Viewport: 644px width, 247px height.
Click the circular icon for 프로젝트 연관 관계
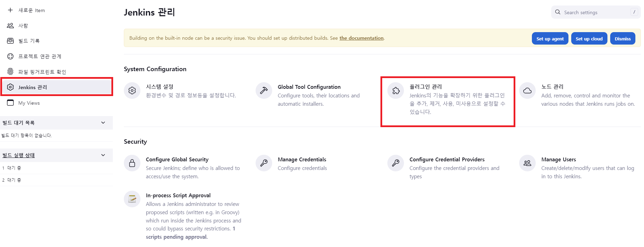10,56
